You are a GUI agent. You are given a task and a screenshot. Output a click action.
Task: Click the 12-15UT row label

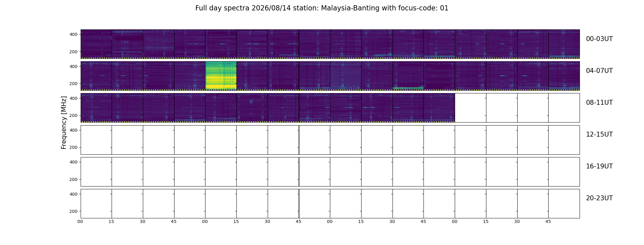tap(599, 134)
